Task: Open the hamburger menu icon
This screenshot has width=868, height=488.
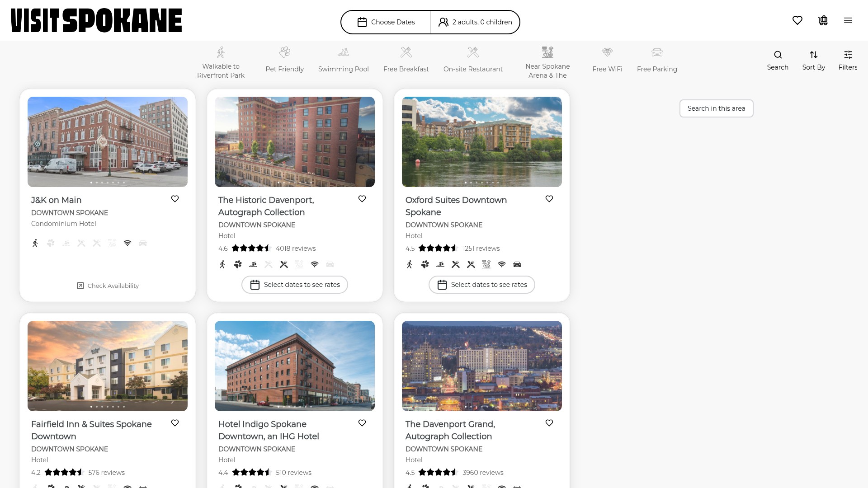Action: 848,20
